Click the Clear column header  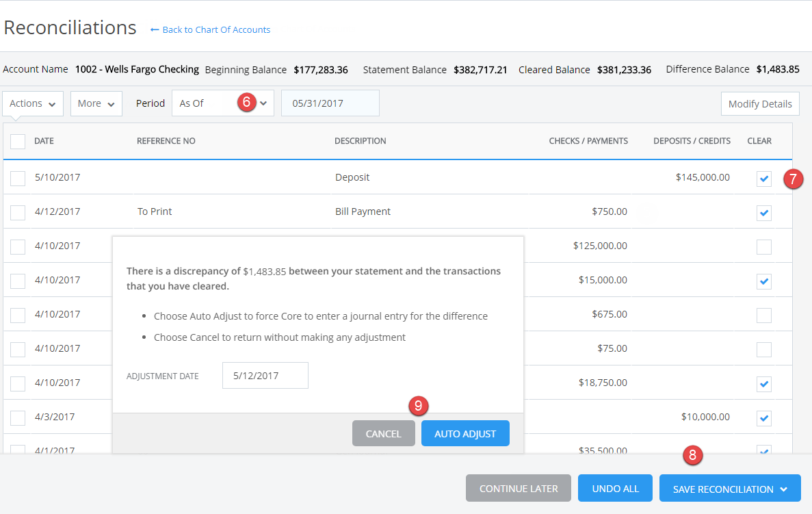click(x=759, y=141)
